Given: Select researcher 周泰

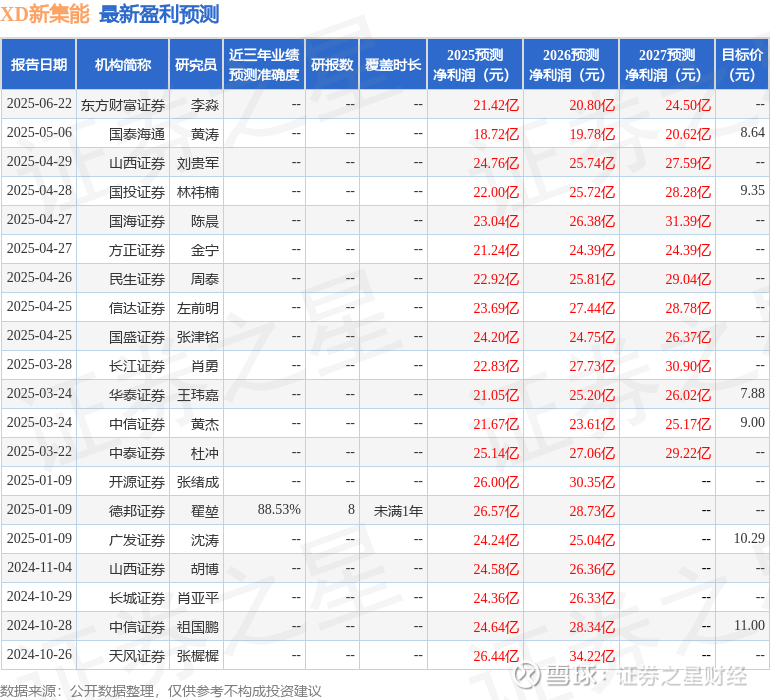Looking at the screenshot, I should click(205, 279).
